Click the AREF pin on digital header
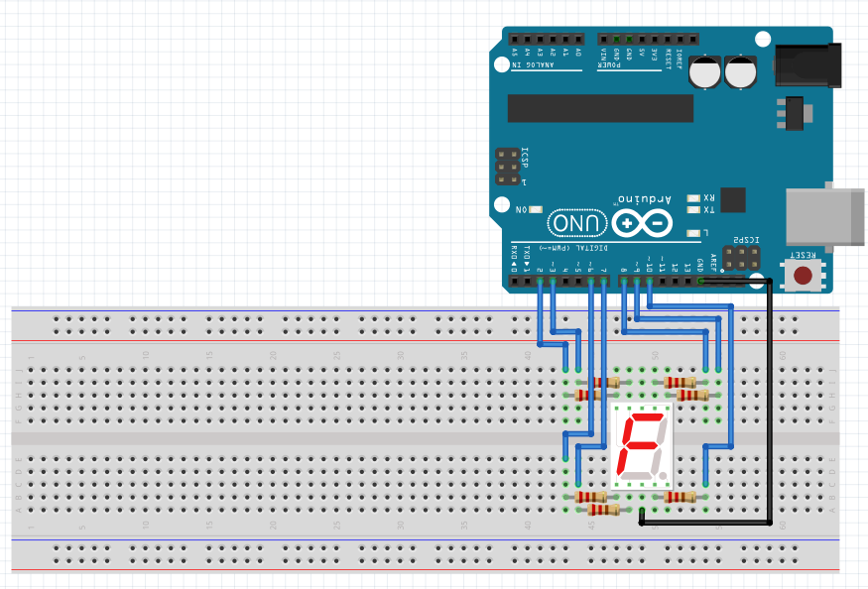This screenshot has height=589, width=868. pyautogui.click(x=712, y=282)
